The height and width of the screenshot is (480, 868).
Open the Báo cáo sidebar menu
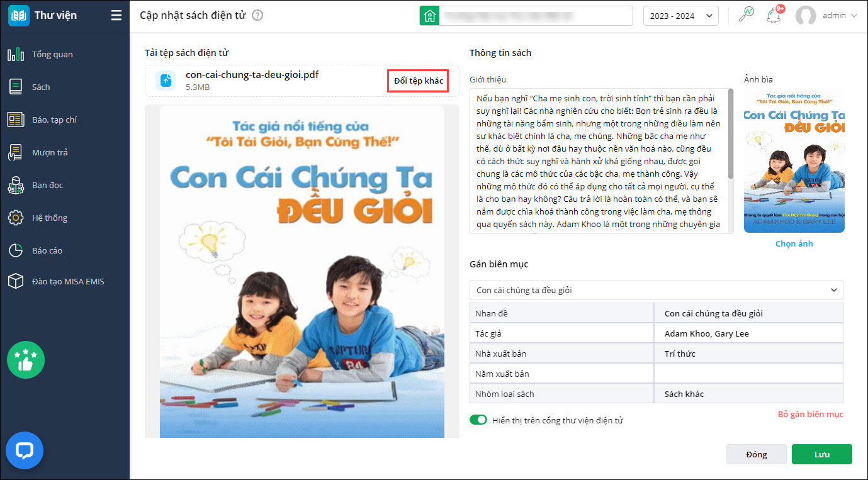tap(47, 250)
